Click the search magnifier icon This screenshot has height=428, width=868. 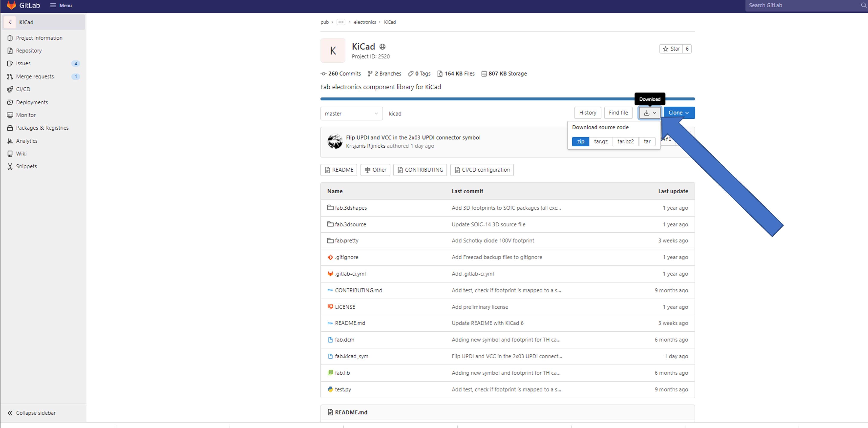pos(863,5)
